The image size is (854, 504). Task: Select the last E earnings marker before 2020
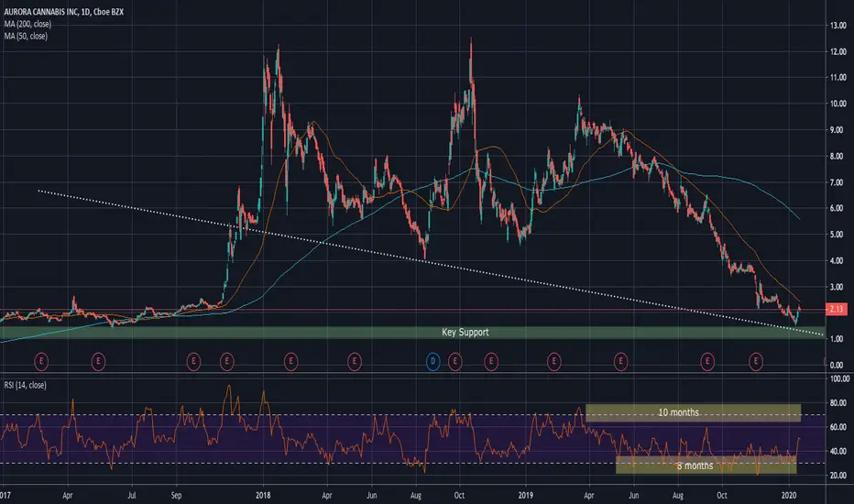[x=756, y=361]
